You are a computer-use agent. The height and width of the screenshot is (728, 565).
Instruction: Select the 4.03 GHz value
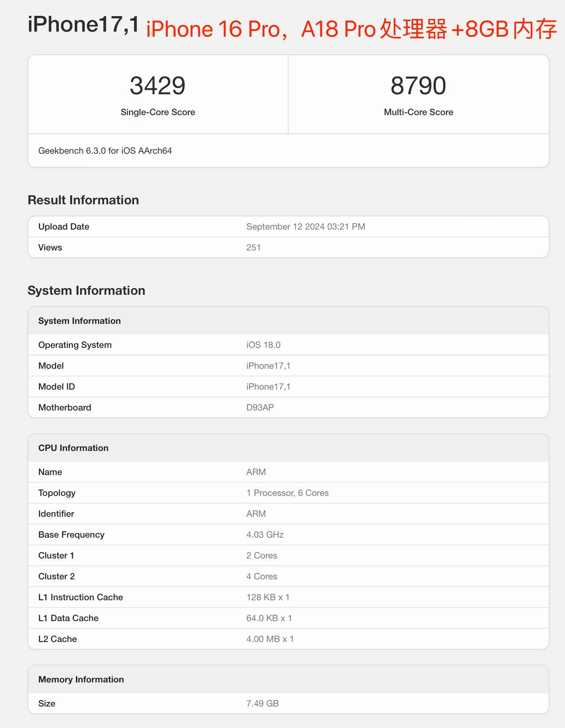pos(265,535)
